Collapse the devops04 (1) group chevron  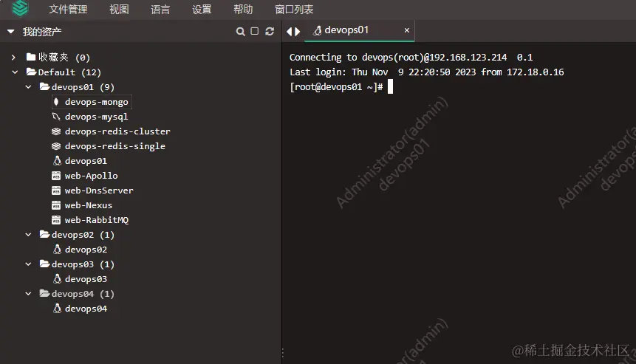coord(28,294)
